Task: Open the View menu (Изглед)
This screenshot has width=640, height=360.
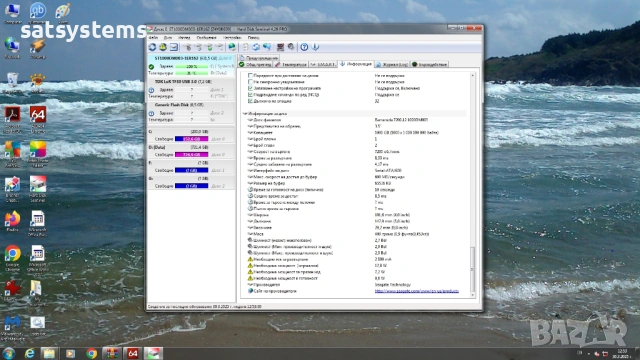Action: (x=184, y=38)
